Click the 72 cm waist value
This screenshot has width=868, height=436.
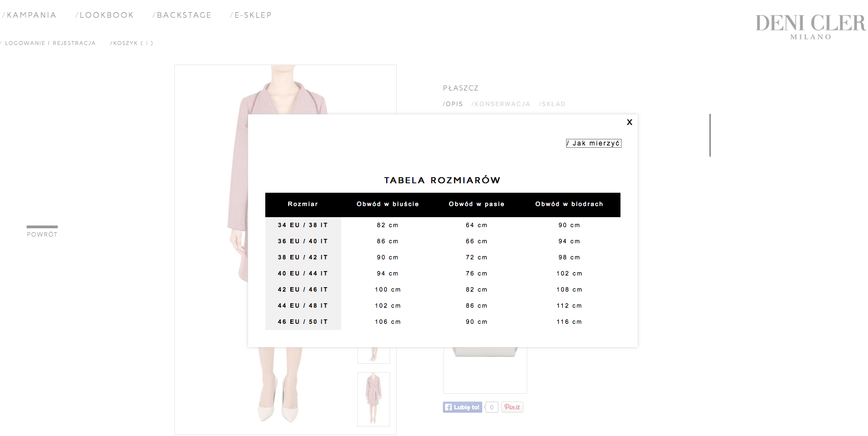point(477,257)
